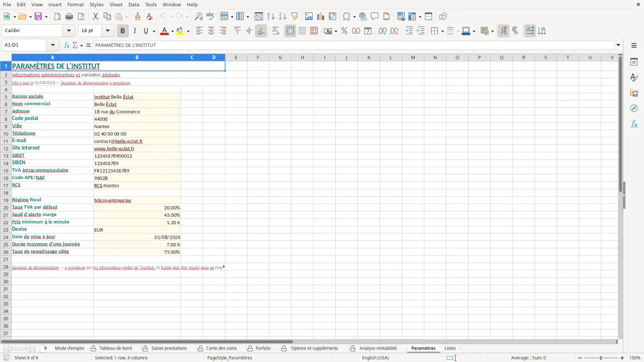Align cell content to top
644x362 pixels.
point(237,31)
